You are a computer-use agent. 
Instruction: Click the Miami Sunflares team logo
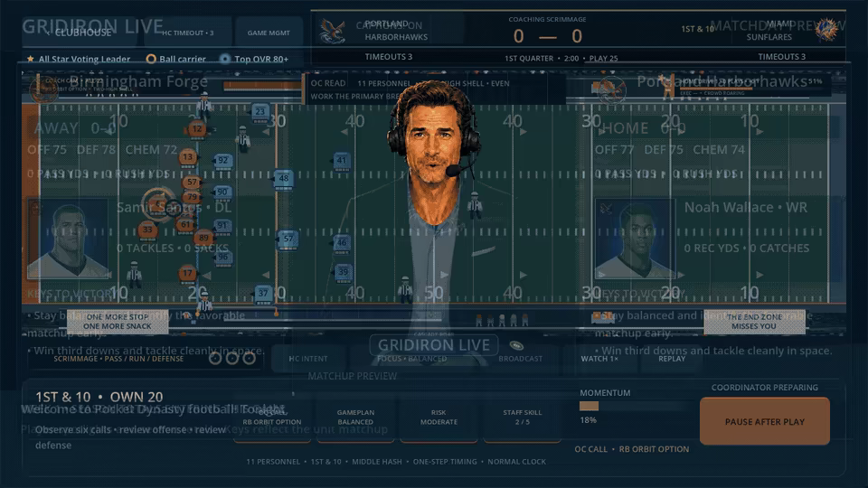(826, 29)
